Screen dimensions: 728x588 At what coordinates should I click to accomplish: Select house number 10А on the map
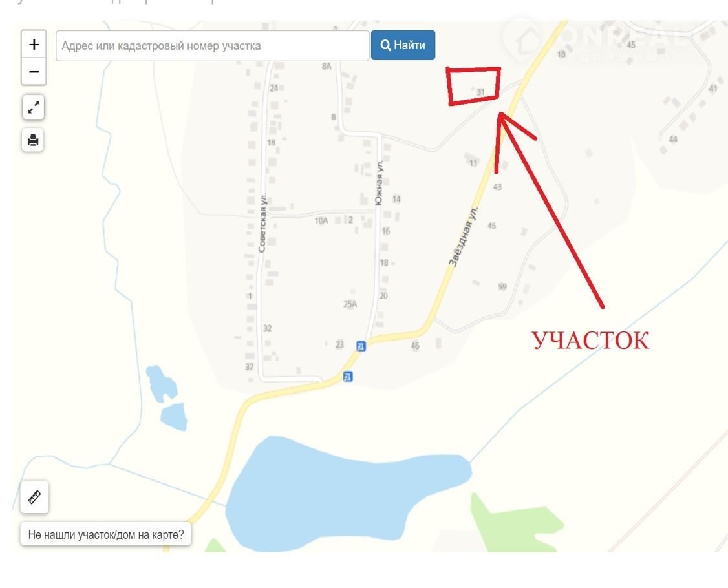[x=321, y=220]
